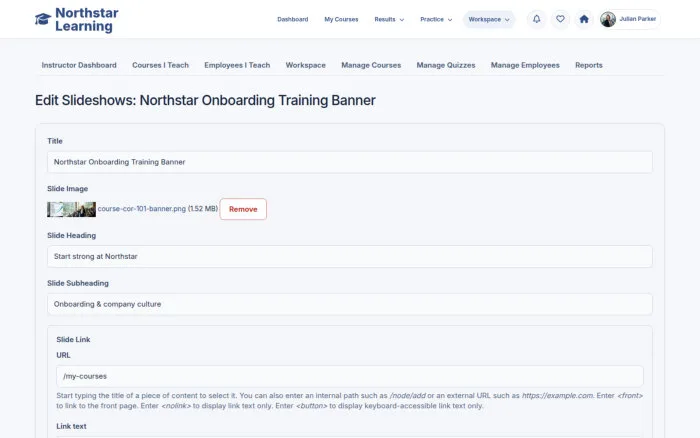
Task: Click the 'Link text' field label
Action: click(71, 426)
